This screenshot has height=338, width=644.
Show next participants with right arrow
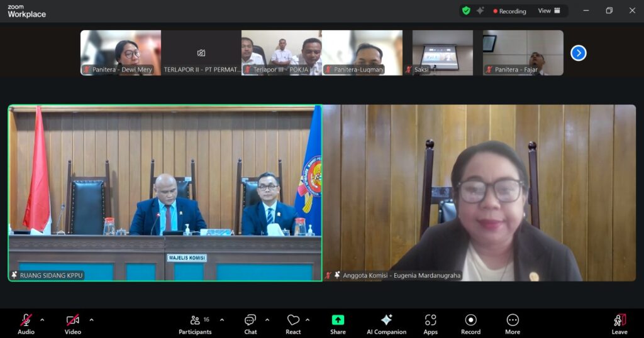pyautogui.click(x=578, y=53)
